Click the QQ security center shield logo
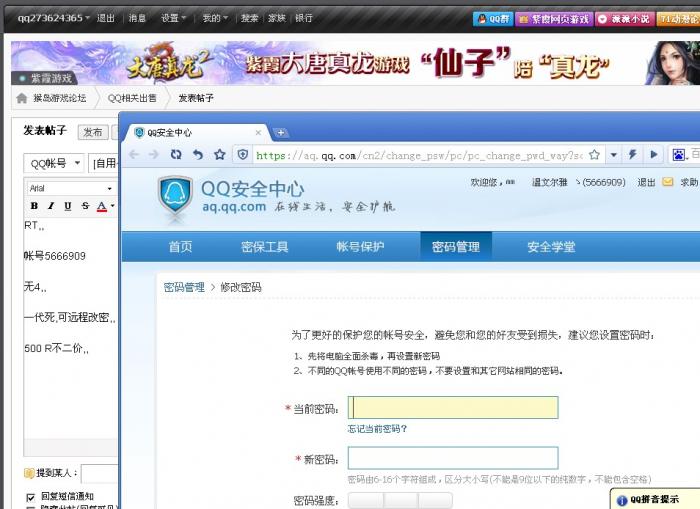This screenshot has height=509, width=700. [175, 197]
